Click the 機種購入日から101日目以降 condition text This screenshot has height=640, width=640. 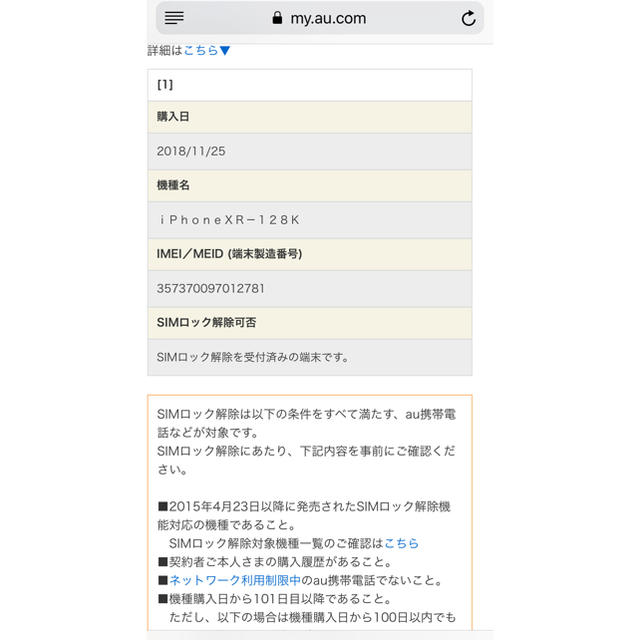pyautogui.click(x=274, y=599)
